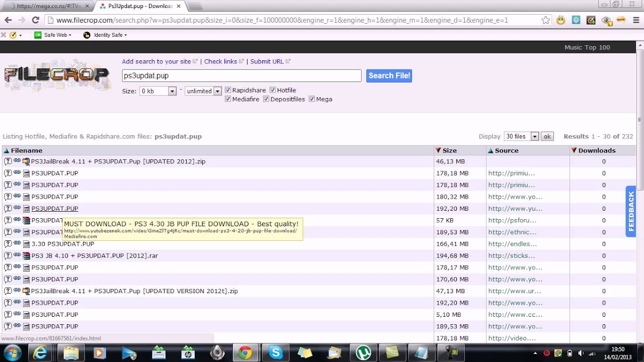Screen dimensions: 644x362
Task: Show hidden tray icons arrow
Action: click(535, 353)
